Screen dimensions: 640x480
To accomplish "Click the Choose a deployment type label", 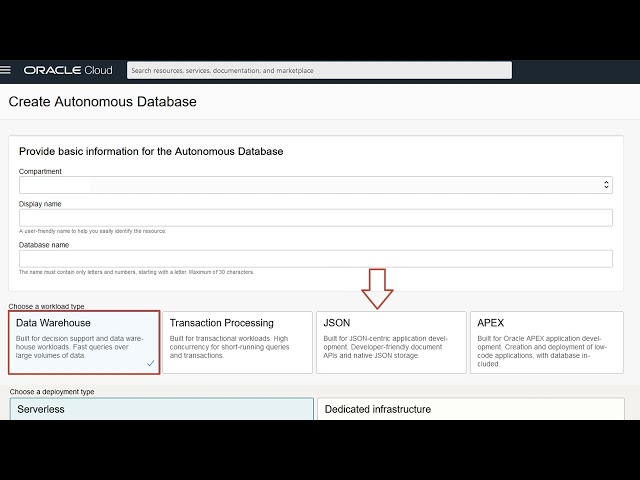I will point(52,392).
